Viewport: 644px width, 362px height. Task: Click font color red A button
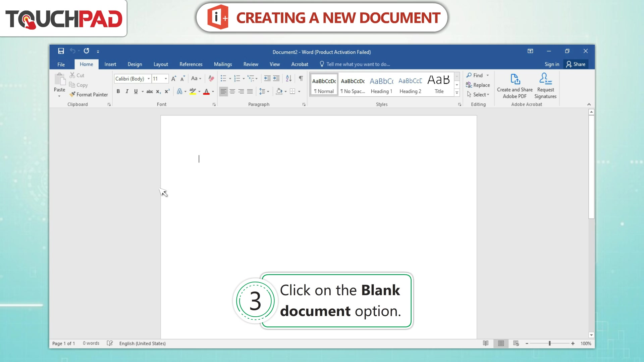pyautogui.click(x=207, y=91)
